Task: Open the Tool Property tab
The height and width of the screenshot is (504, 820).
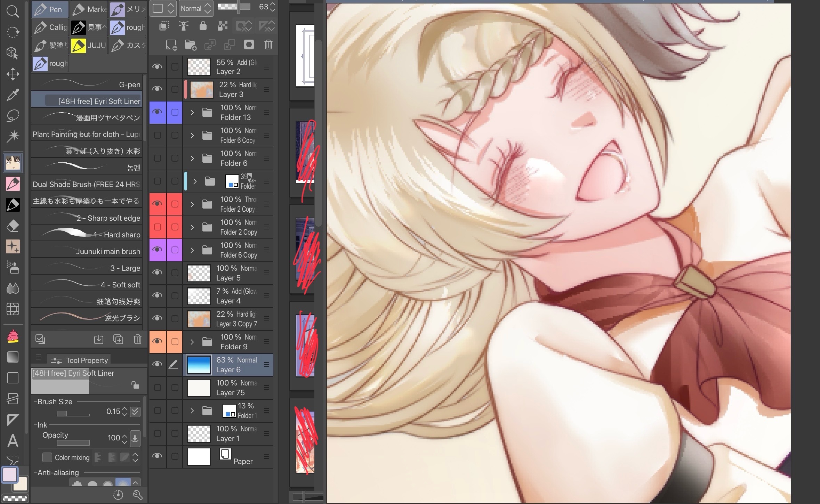Action: coord(80,360)
